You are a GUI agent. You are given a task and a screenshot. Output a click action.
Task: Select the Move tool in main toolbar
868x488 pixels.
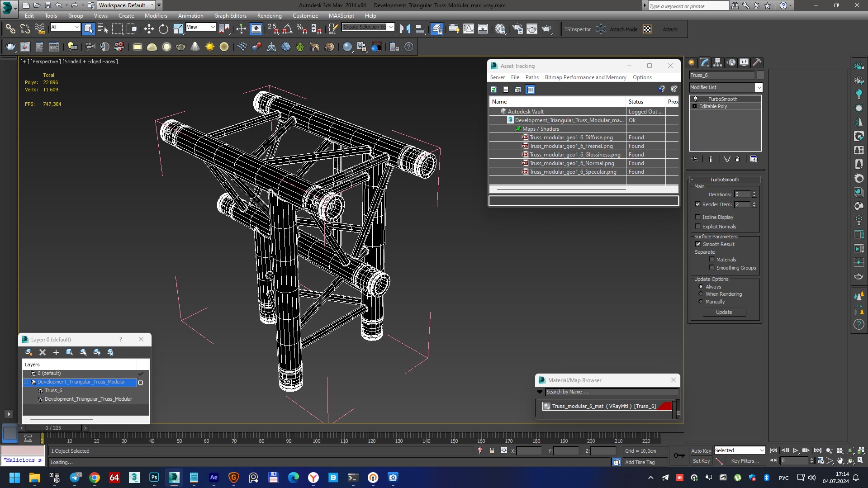[149, 29]
